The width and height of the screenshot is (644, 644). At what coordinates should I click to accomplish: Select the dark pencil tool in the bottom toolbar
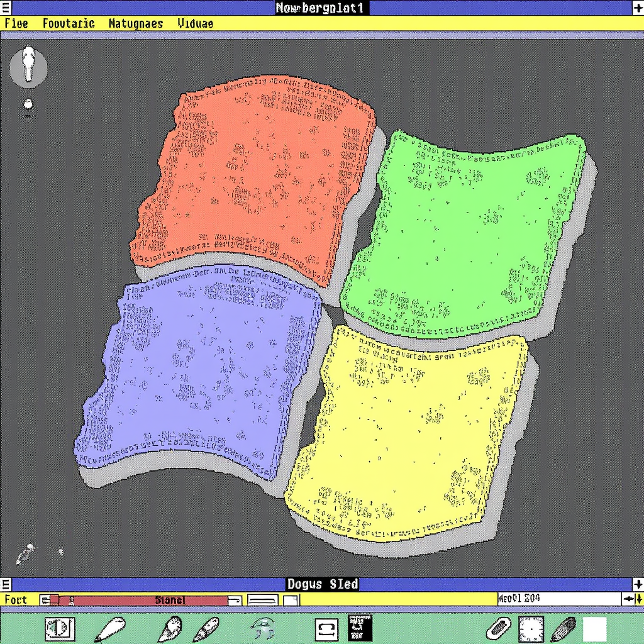click(x=563, y=628)
